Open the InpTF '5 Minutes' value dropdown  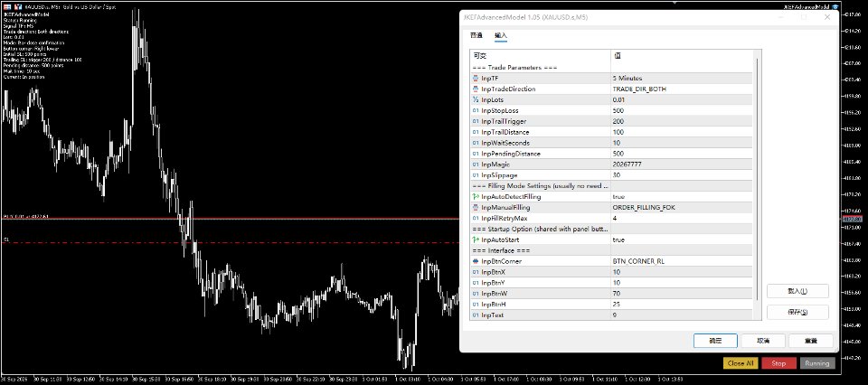[682, 78]
